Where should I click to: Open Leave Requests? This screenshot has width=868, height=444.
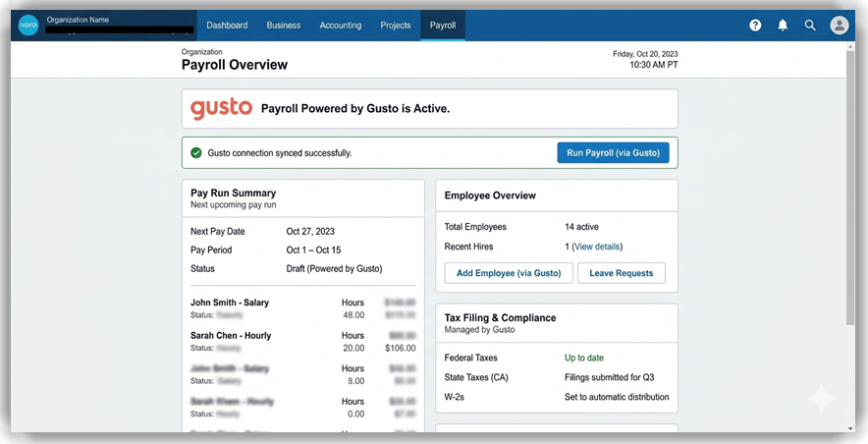(621, 273)
